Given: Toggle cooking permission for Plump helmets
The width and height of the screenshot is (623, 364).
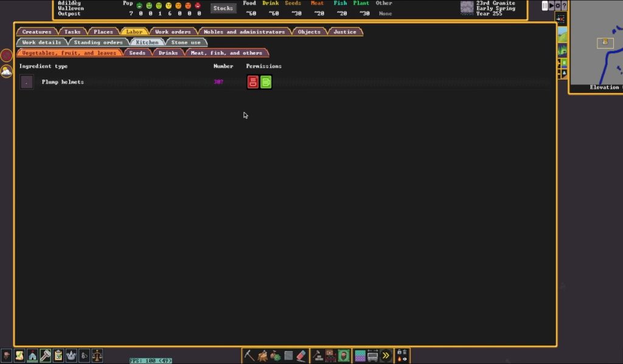Looking at the screenshot, I should [x=252, y=82].
